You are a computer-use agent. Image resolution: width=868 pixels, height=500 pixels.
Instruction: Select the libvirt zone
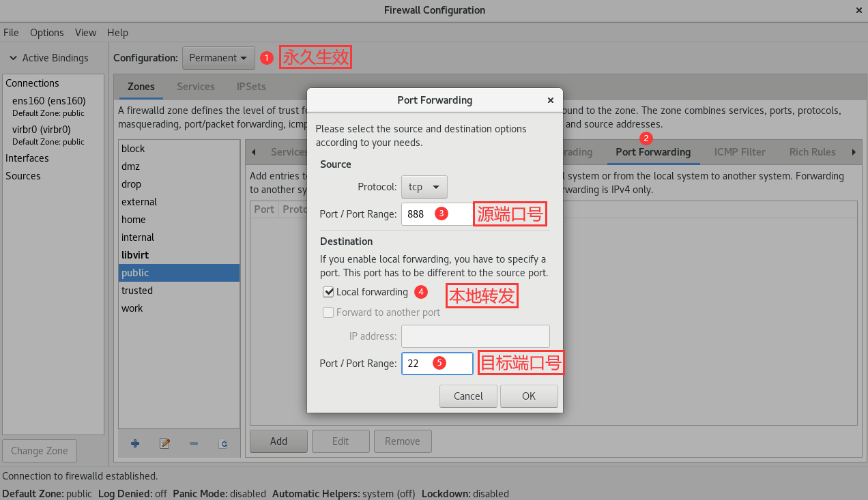coord(179,255)
